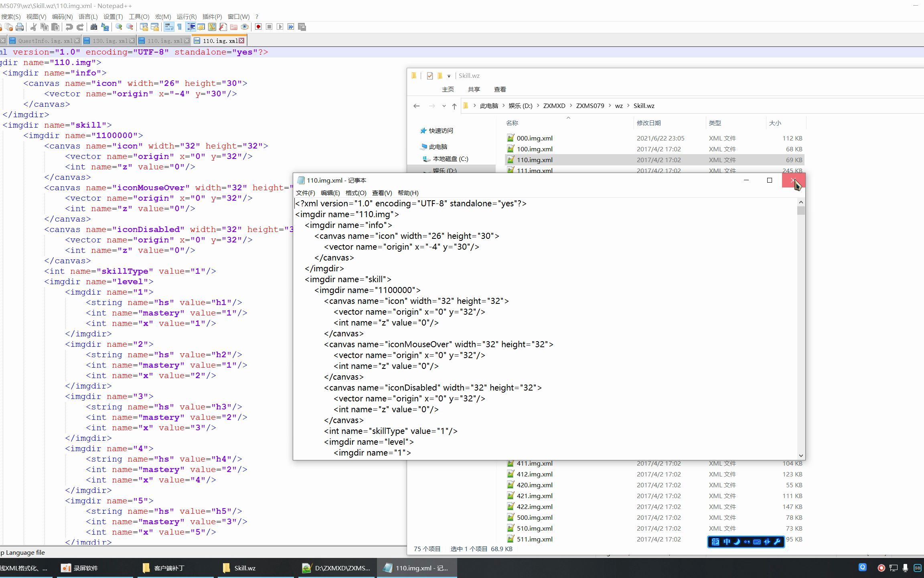The height and width of the screenshot is (578, 924).
Task: Click microphone icon in system tray
Action: (905, 568)
